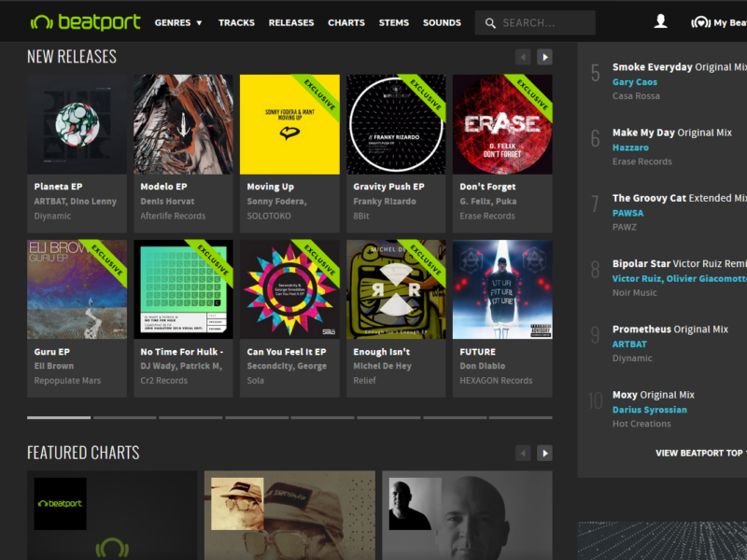Open the Charts menu item

pos(346,22)
